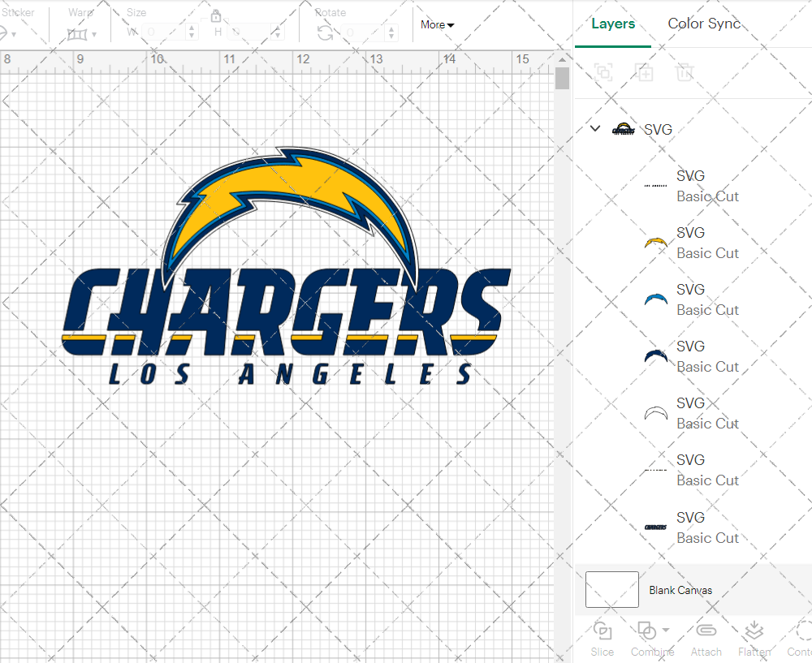Click the SVG group thumbnail
The width and height of the screenshot is (812, 663).
(623, 128)
